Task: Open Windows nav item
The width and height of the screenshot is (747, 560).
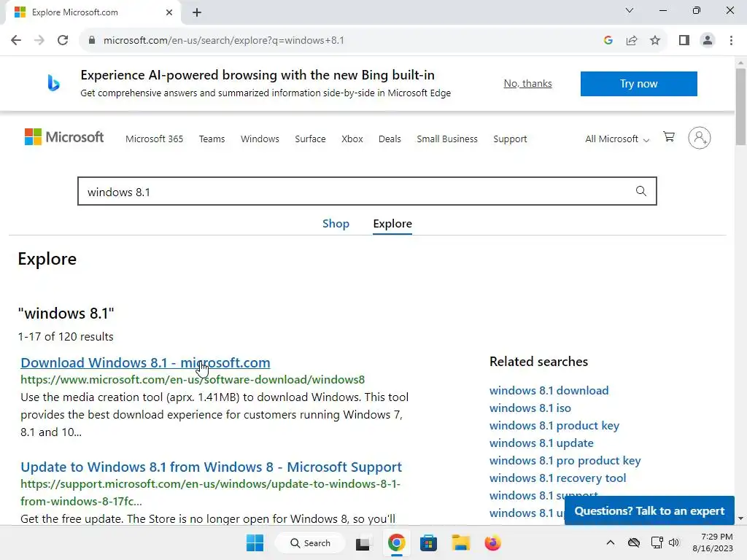Action: 260,139
